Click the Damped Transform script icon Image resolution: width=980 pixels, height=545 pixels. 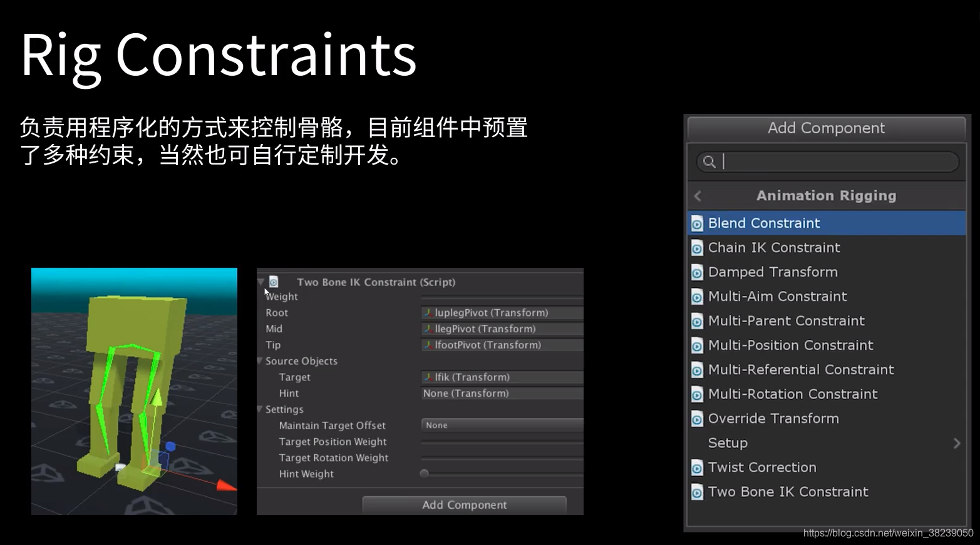696,272
